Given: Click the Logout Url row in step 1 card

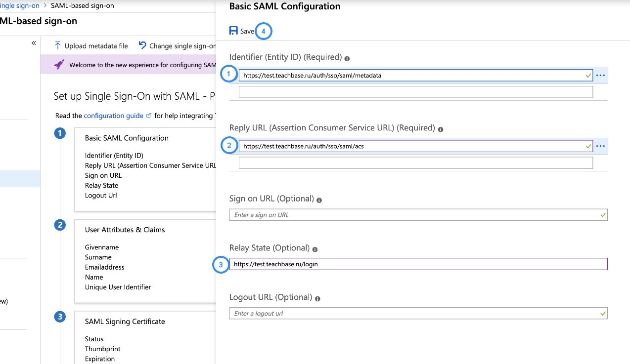Looking at the screenshot, I should tap(101, 195).
